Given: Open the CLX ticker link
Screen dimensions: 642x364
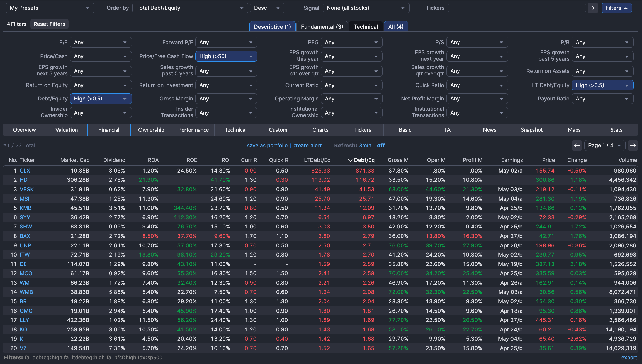Looking at the screenshot, I should pos(25,171).
